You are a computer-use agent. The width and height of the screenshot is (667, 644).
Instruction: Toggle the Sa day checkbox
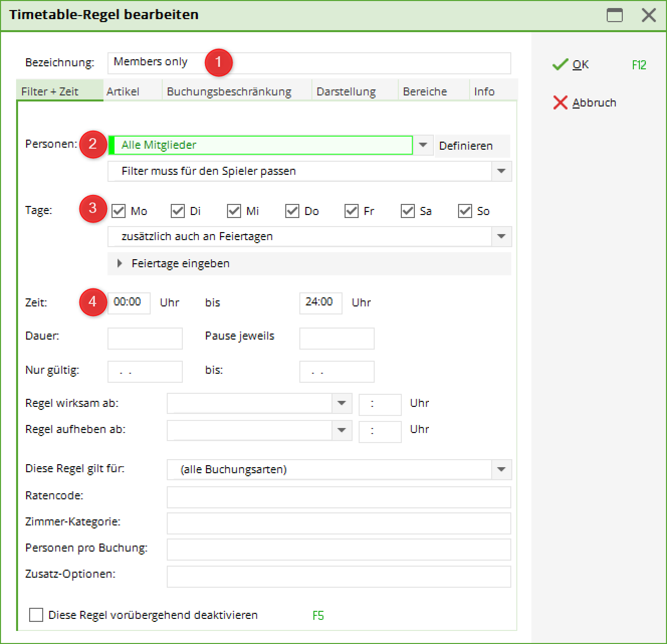[407, 211]
